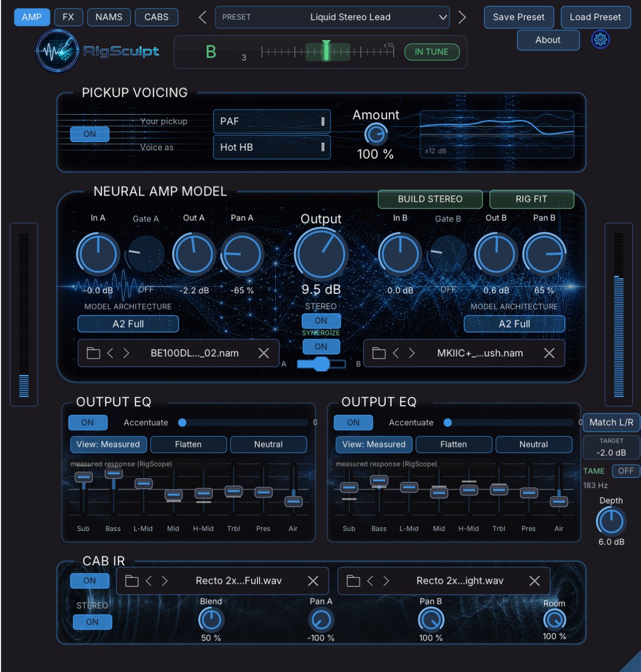This screenshot has width=641, height=672.
Task: Click the Output knob at 9.5 dB
Action: [320, 254]
